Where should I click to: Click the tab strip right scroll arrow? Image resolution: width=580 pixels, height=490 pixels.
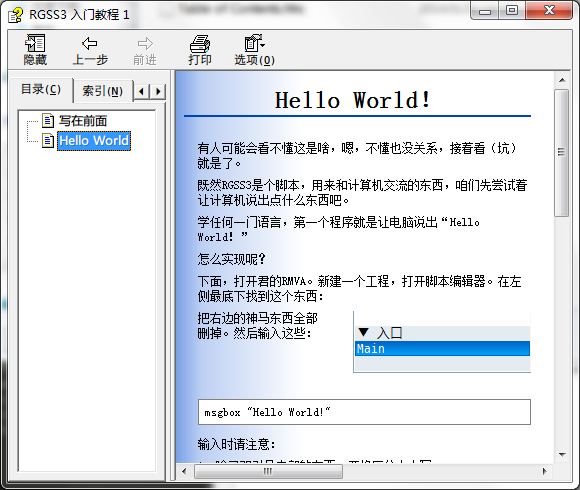[x=158, y=91]
